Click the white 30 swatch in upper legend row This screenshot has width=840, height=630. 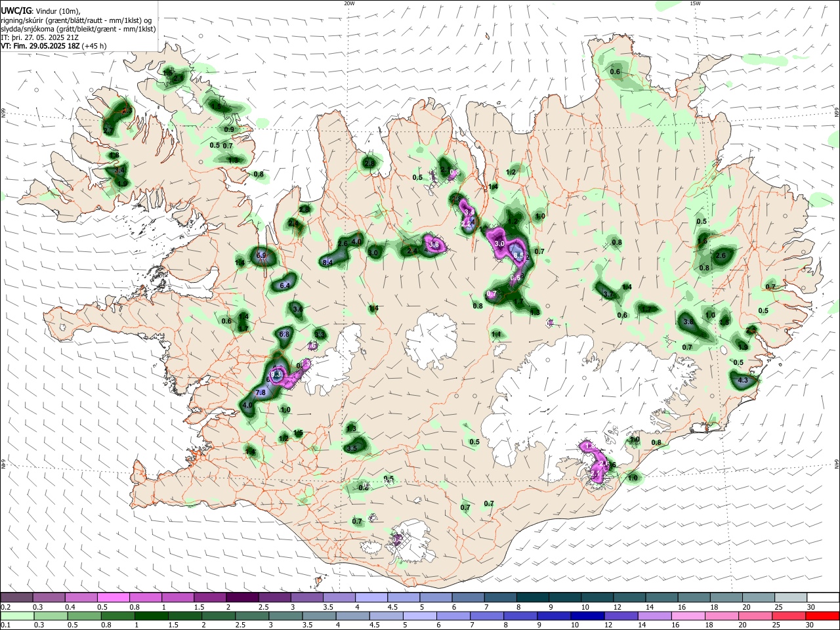coord(822,597)
